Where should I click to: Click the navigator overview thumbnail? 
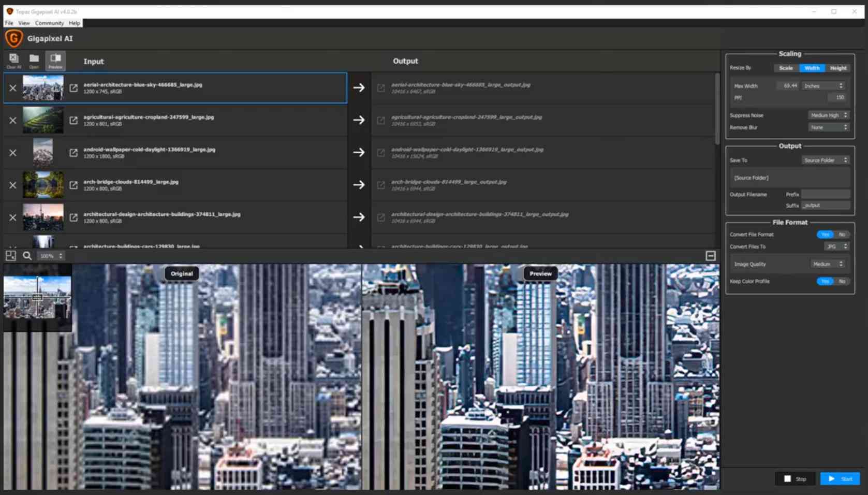(x=37, y=297)
